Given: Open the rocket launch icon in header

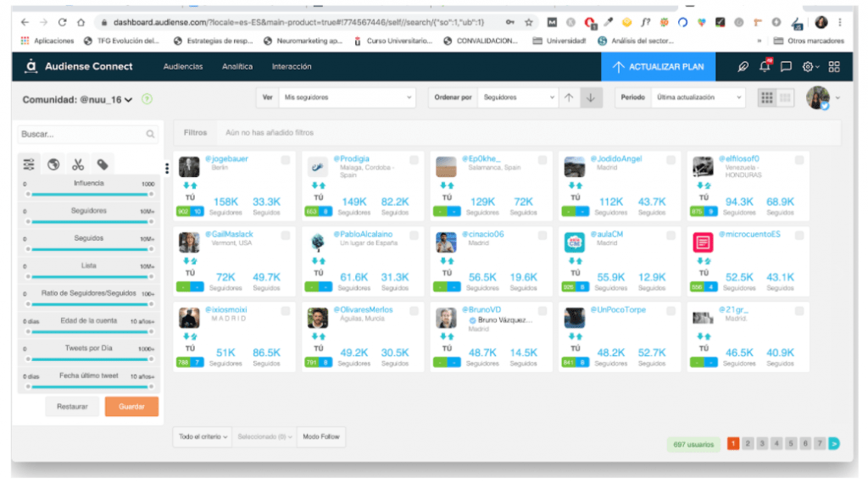Looking at the screenshot, I should click(x=743, y=66).
